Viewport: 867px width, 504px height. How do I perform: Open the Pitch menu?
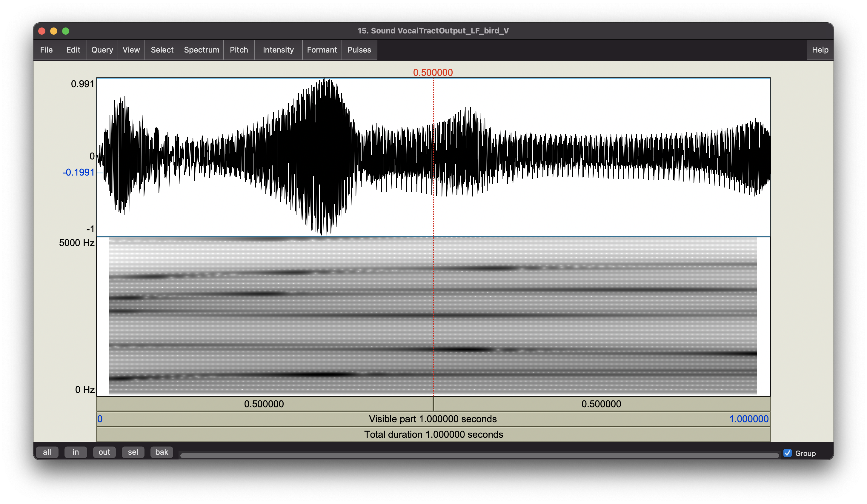pos(239,50)
